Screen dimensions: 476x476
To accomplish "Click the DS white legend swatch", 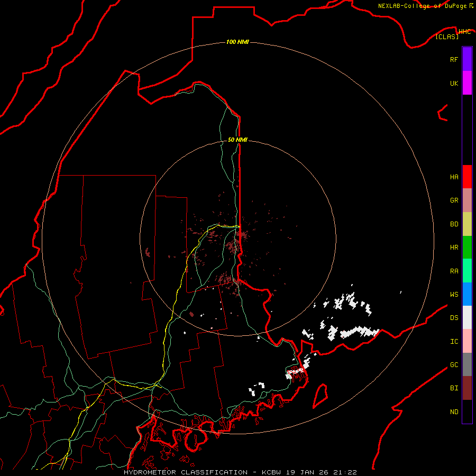I will (467, 317).
